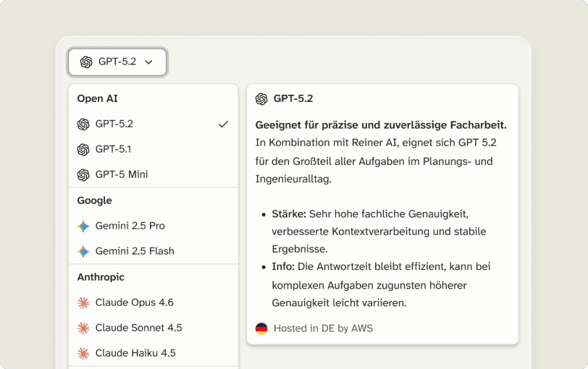Click the Gemini star icon for 2.5 Pro
Image resolution: width=588 pixels, height=369 pixels.
[x=83, y=226]
